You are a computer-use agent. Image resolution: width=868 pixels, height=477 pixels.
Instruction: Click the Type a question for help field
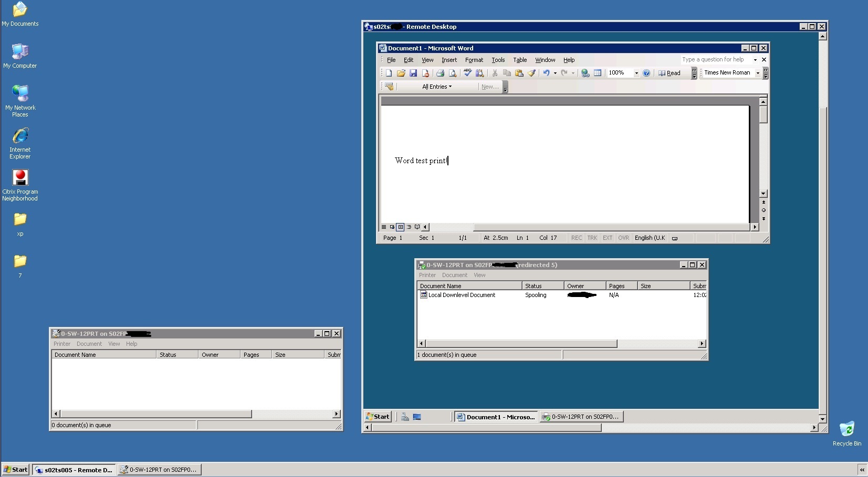click(716, 60)
